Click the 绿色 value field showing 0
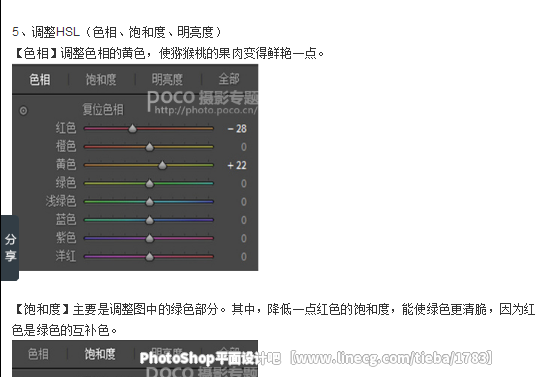 point(244,183)
